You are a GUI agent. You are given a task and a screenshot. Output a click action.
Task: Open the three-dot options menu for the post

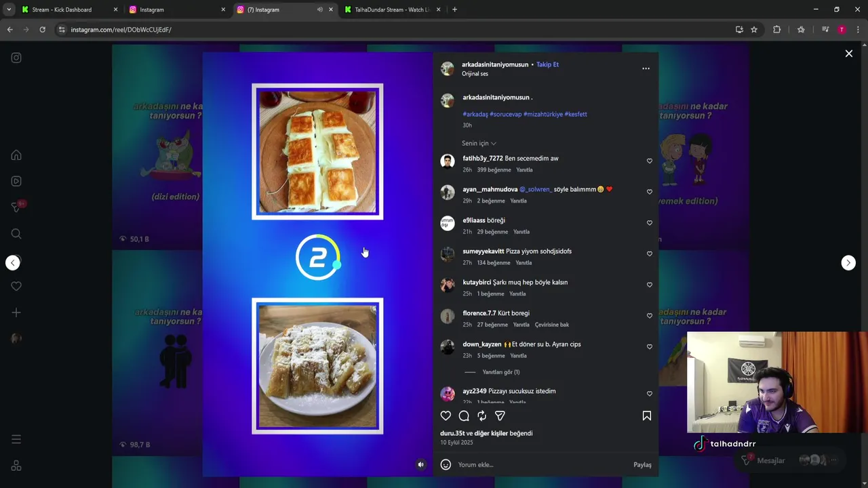pos(646,68)
